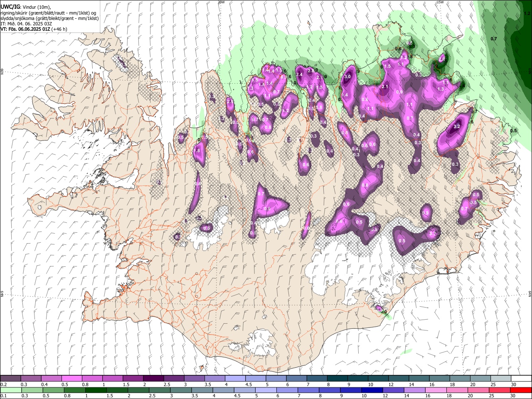Pick upper legend swatch between 12 and 14

(x=398, y=378)
